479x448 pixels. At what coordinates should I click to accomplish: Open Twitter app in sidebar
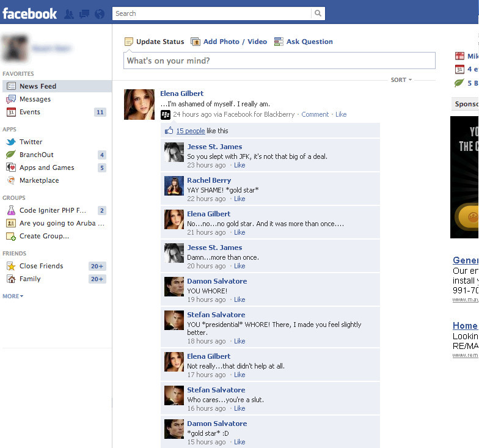tap(31, 142)
